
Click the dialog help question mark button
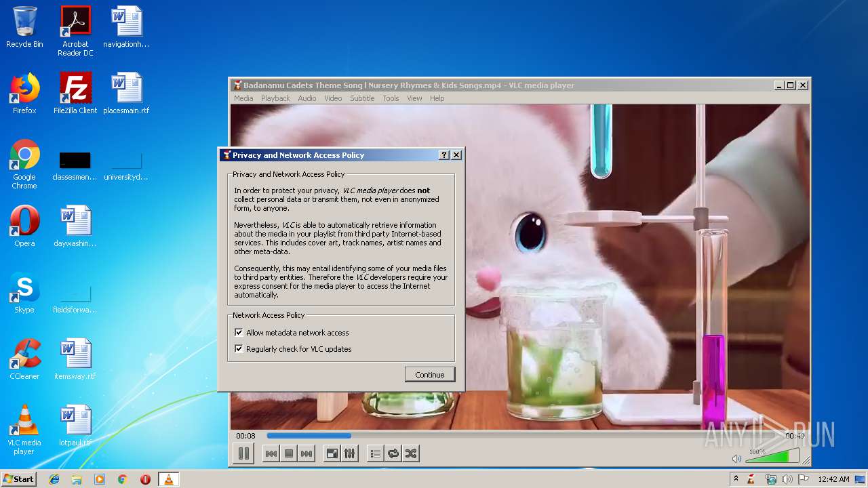pos(444,155)
